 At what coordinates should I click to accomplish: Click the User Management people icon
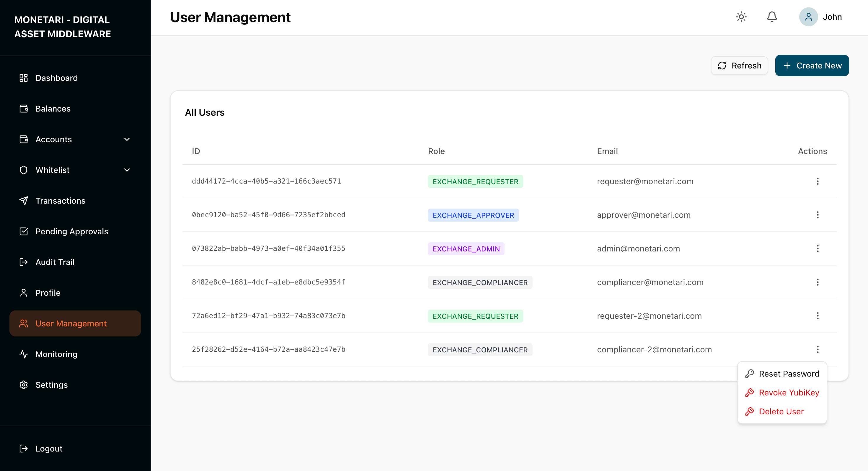pos(24,323)
